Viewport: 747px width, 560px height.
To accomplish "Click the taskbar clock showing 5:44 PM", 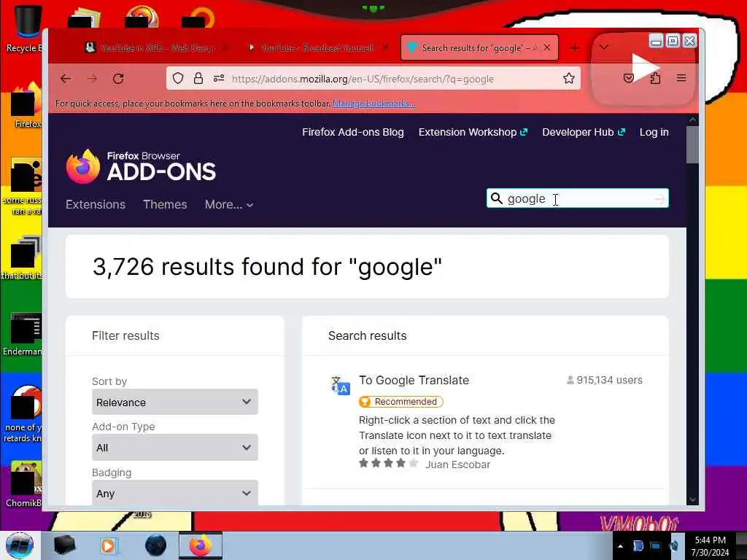I will click(x=710, y=545).
